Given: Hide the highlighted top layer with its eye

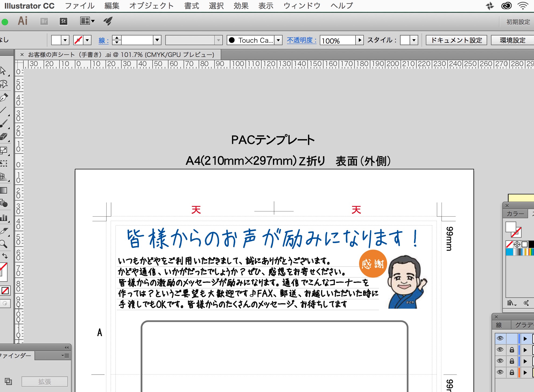Looking at the screenshot, I should click(x=500, y=338).
